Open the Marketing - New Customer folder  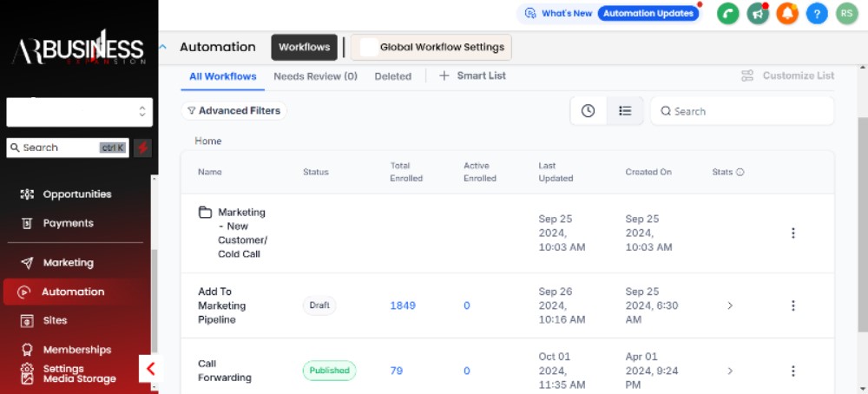click(240, 233)
